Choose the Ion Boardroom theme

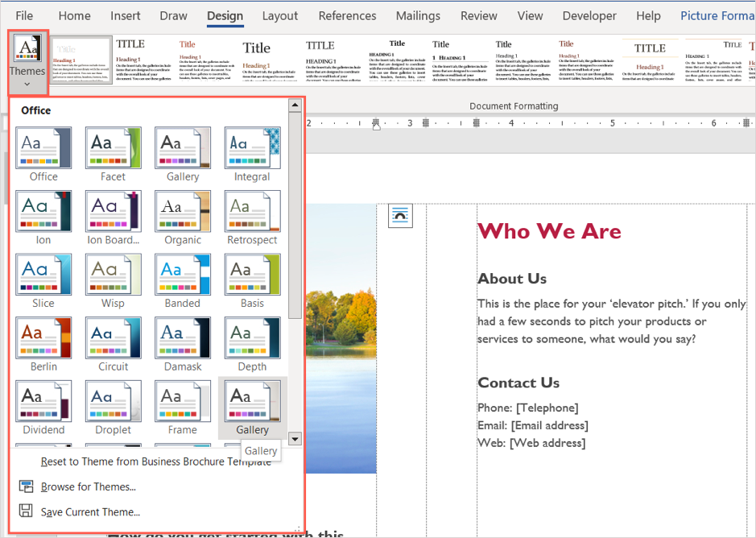coord(113,212)
